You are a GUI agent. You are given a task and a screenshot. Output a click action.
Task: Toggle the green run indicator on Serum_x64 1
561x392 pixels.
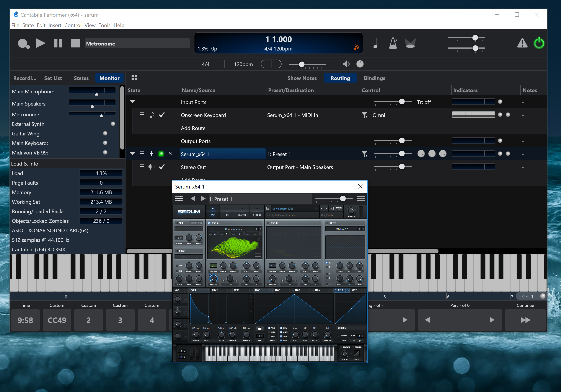coord(161,154)
